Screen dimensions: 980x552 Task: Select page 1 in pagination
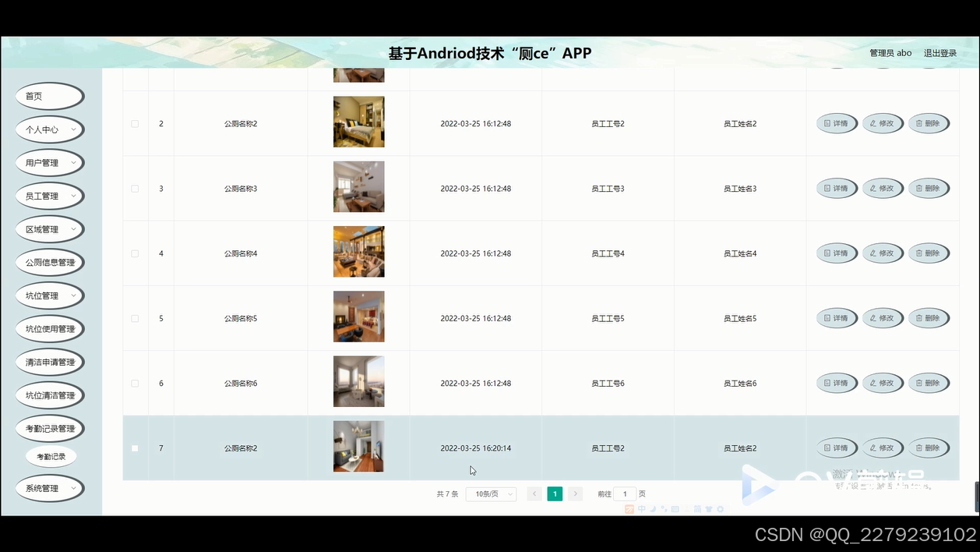(x=554, y=494)
